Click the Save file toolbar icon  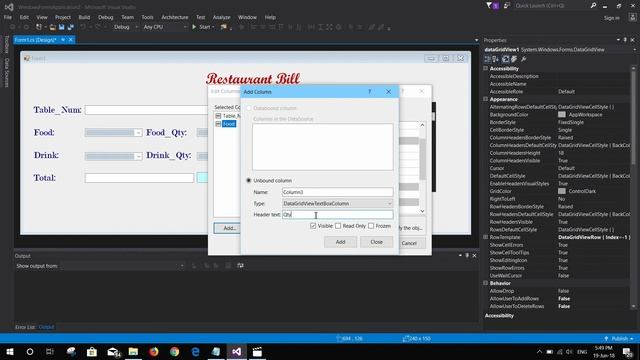point(61,27)
